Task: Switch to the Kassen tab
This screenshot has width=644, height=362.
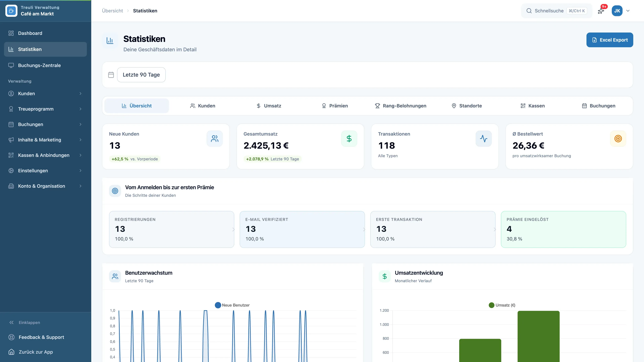Action: tap(532, 106)
